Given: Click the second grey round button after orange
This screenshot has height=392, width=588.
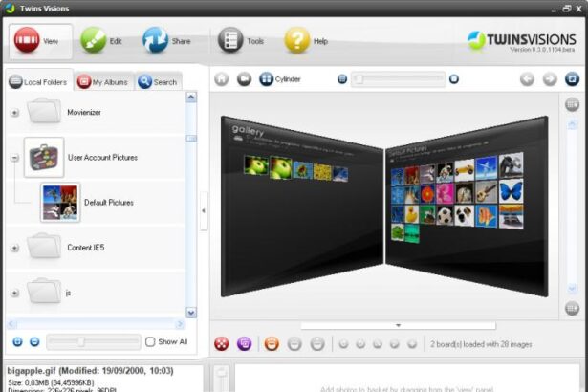Looking at the screenshot, I should 317,343.
